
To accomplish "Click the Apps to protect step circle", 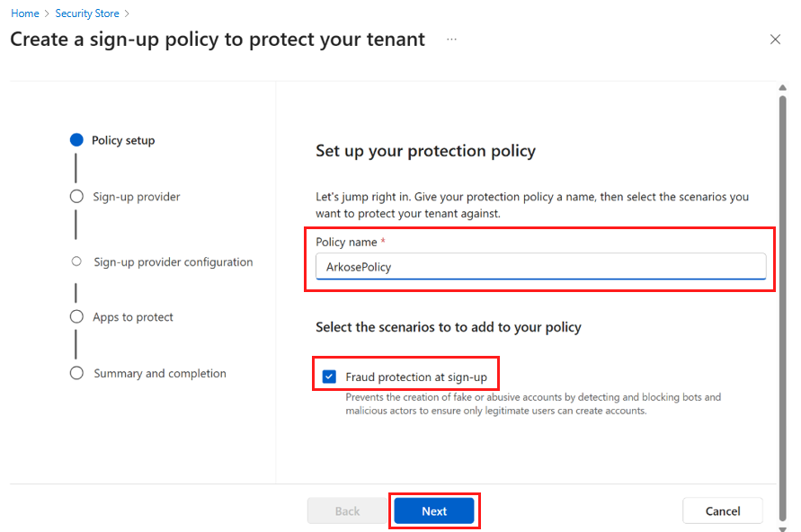I will tap(77, 316).
